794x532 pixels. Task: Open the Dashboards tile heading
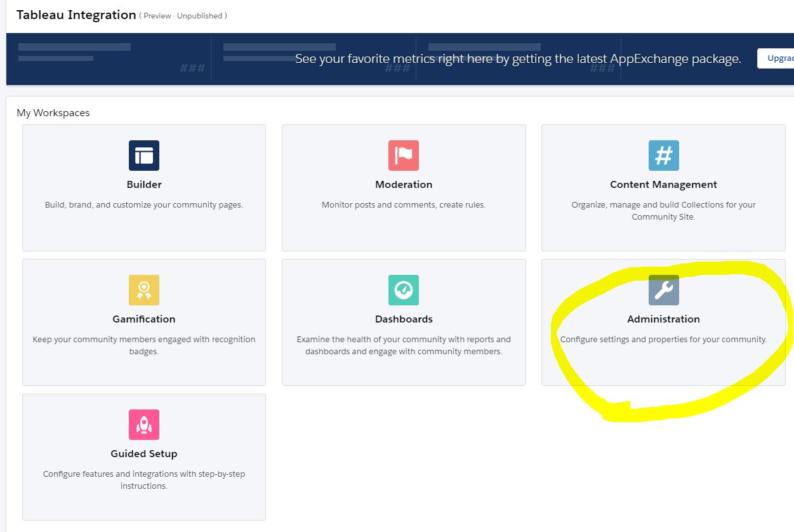point(404,319)
